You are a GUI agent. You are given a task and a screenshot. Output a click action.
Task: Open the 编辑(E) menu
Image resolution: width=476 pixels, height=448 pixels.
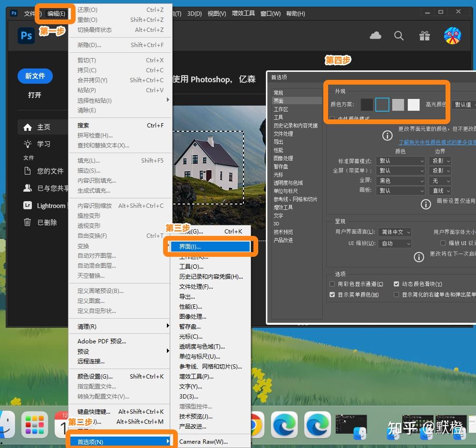[56, 14]
